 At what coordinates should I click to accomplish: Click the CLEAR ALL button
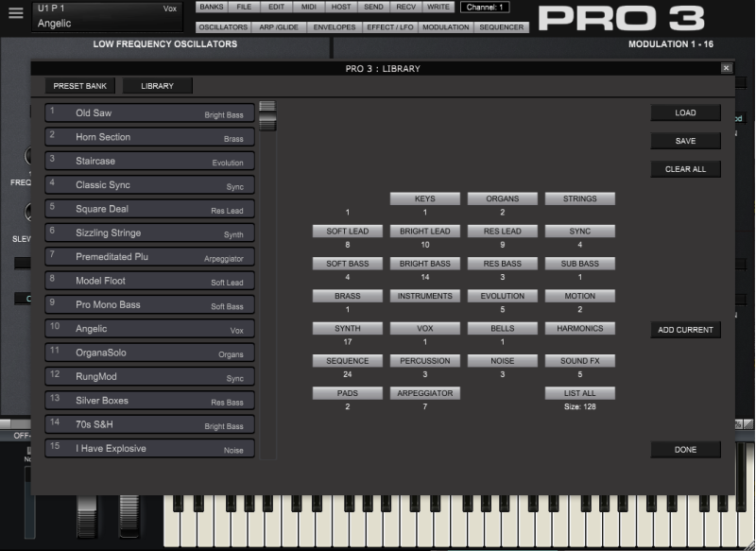[x=685, y=168]
